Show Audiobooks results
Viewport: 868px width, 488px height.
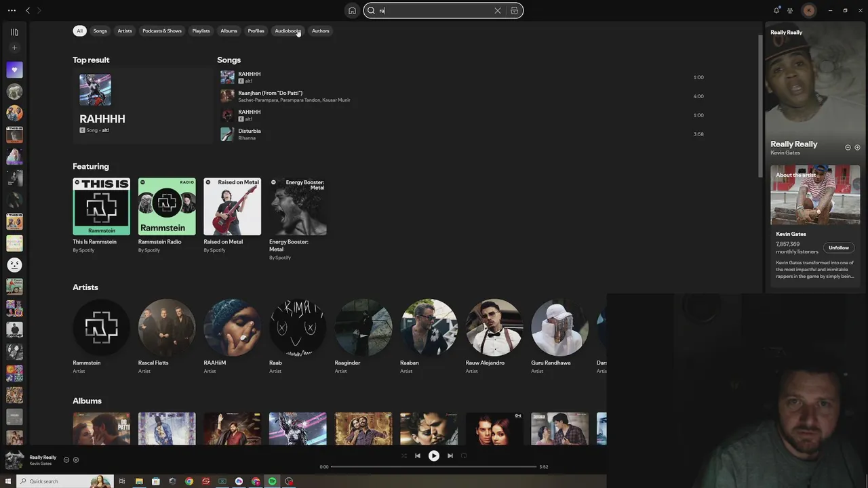tap(288, 30)
